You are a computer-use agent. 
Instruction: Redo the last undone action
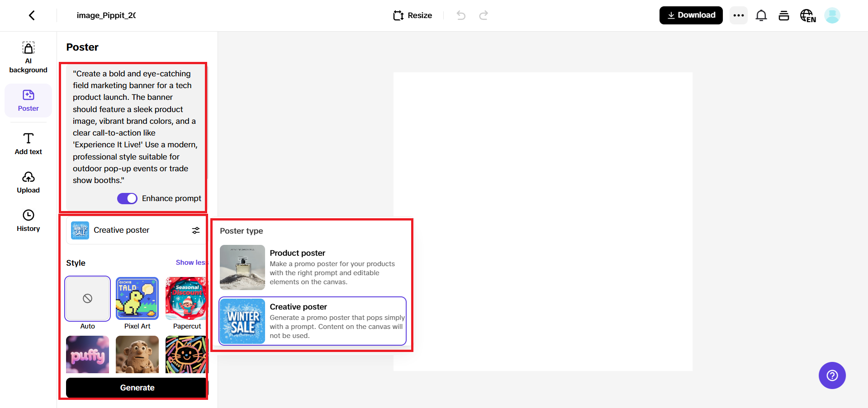click(x=484, y=15)
